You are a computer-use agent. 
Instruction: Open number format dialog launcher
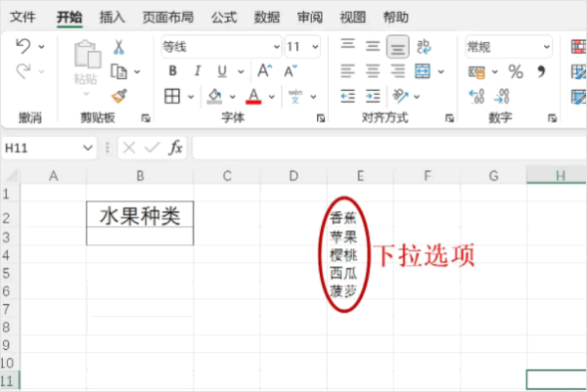552,118
